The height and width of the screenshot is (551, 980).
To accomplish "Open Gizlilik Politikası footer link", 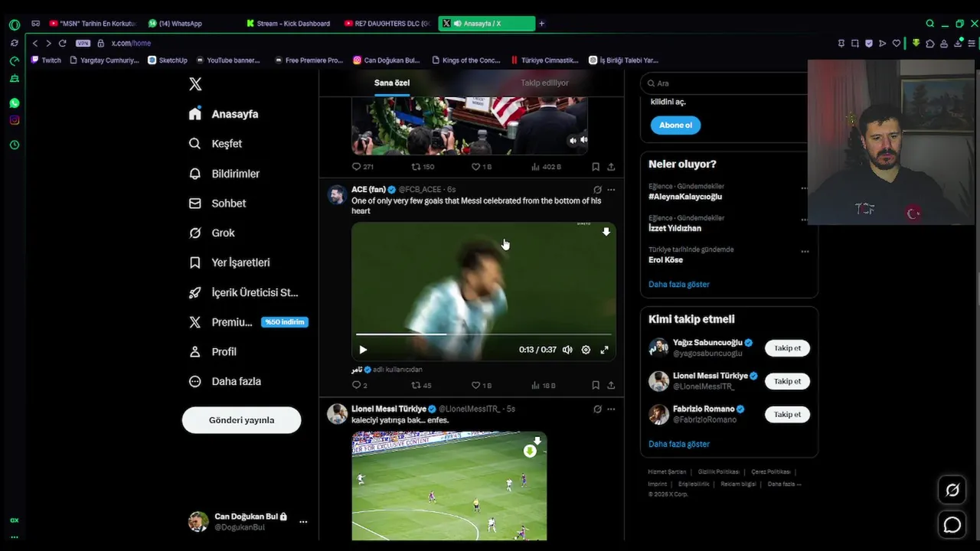I will tap(718, 472).
